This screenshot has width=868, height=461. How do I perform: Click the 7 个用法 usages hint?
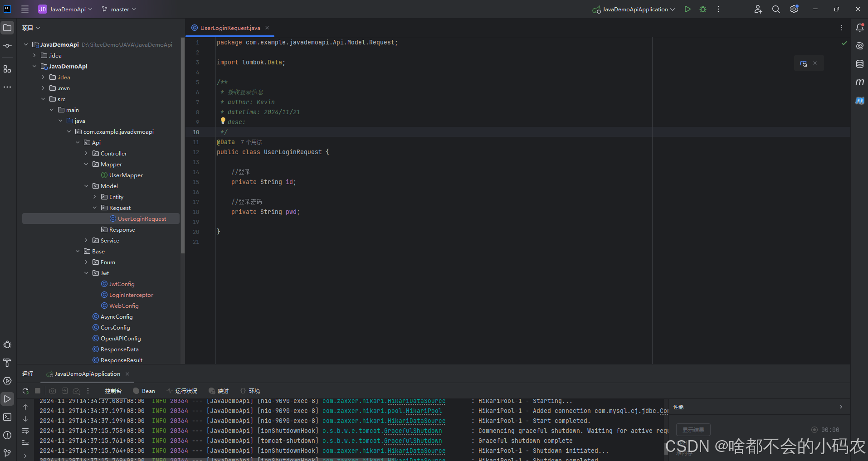tap(251, 142)
